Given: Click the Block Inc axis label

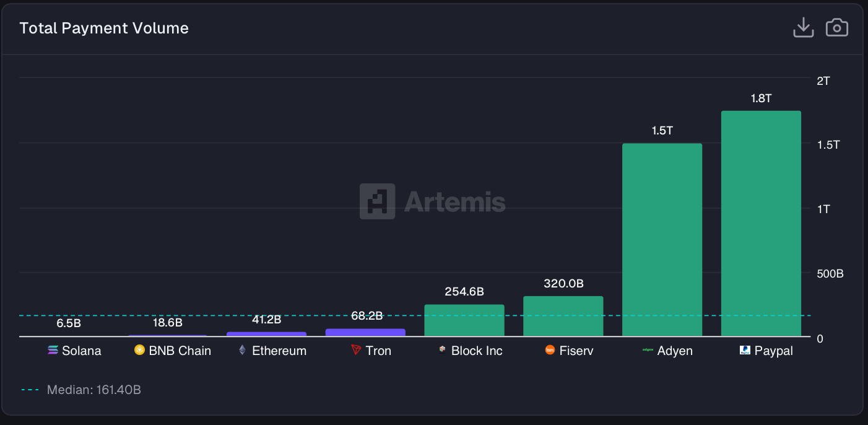Looking at the screenshot, I should (x=477, y=351).
